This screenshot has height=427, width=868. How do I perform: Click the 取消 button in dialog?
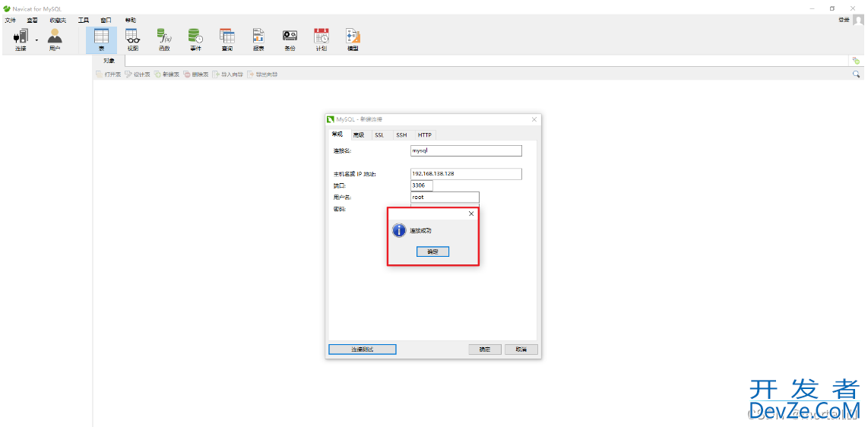[521, 350]
